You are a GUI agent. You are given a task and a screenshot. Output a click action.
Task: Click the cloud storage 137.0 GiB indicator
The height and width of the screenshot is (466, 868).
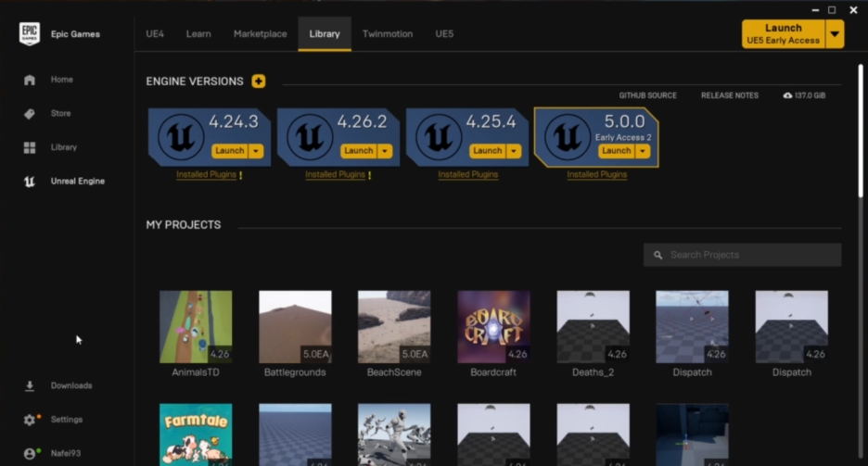coord(804,95)
